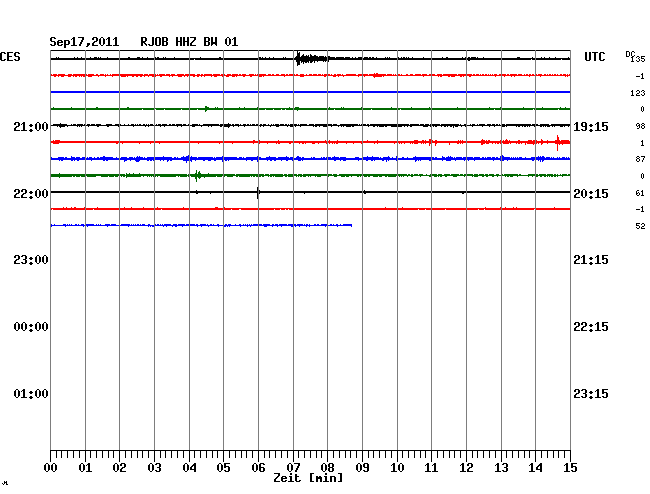
Task: Click the DC value 87
Action: click(640, 159)
